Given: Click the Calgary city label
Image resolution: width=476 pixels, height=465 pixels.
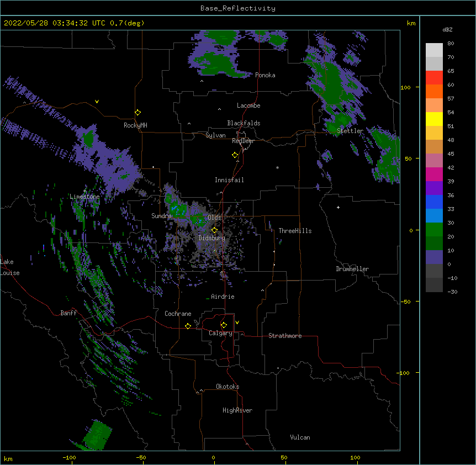Looking at the screenshot, I should click(x=220, y=333).
